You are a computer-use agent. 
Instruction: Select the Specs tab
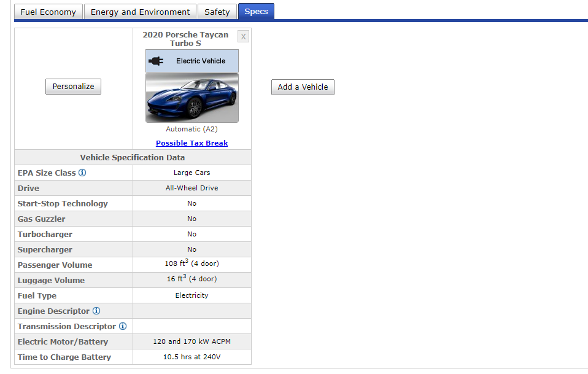coord(256,12)
